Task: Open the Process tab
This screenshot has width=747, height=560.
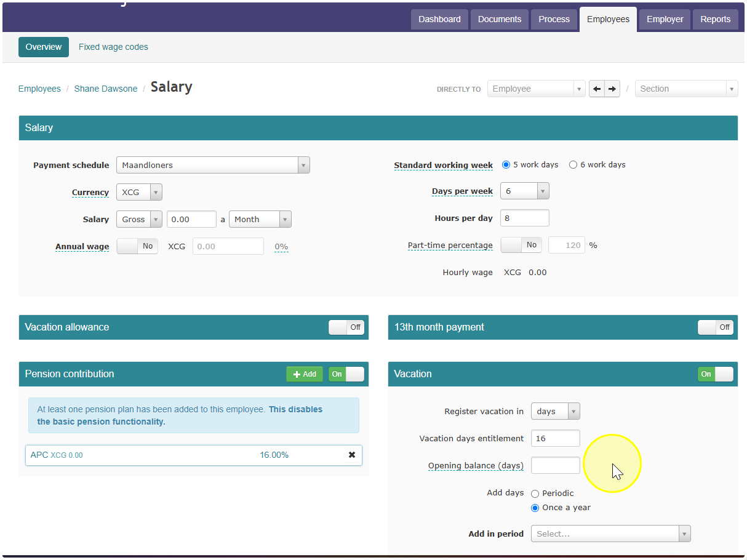Action: [554, 19]
